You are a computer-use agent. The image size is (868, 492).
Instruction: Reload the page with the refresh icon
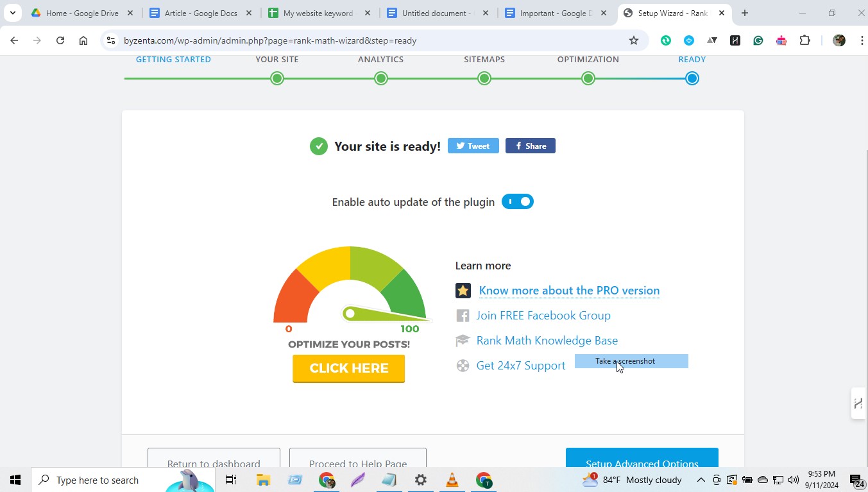60,40
